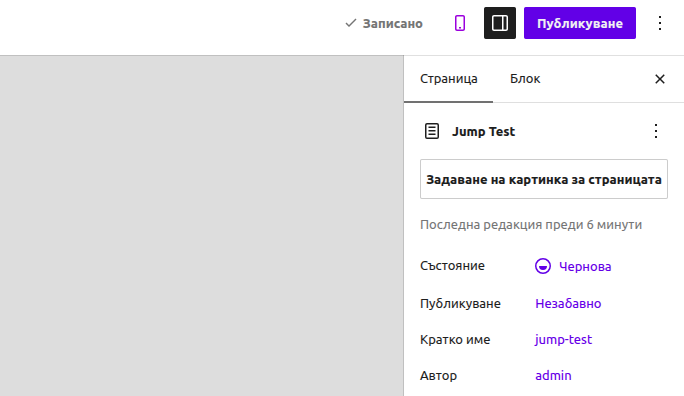
Task: Click the Чернова status circle icon
Action: click(x=543, y=266)
